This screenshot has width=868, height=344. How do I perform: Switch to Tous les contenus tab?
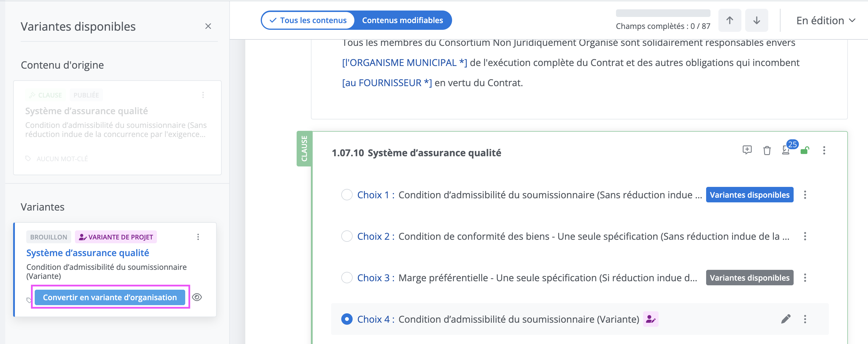(x=308, y=20)
